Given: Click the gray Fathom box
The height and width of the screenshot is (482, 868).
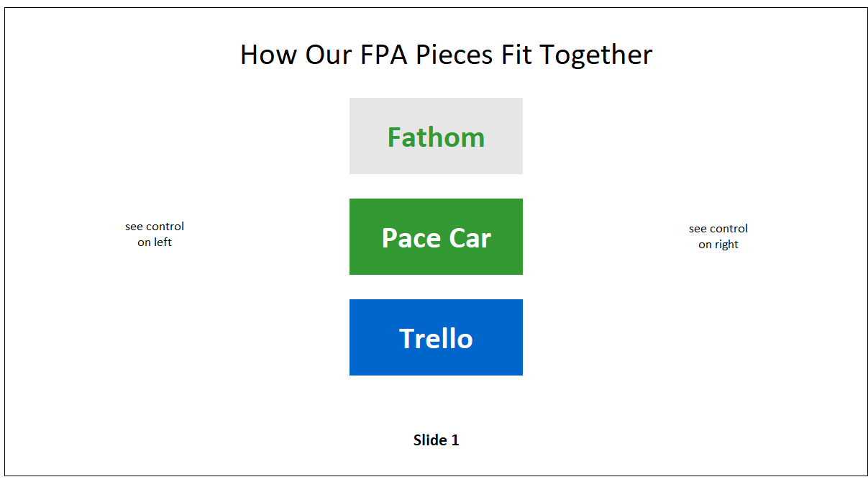Looking at the screenshot, I should (436, 136).
